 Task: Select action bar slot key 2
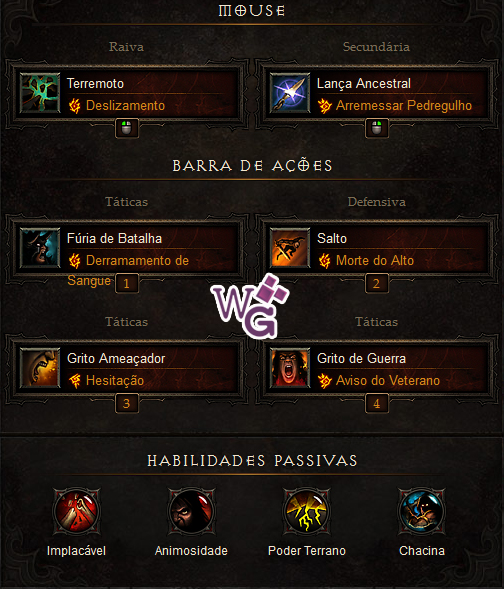[377, 283]
